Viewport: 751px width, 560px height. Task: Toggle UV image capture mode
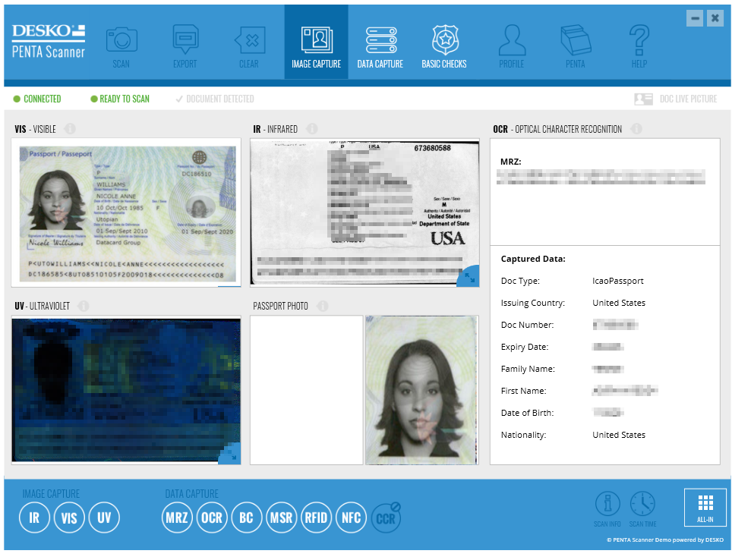click(x=104, y=518)
